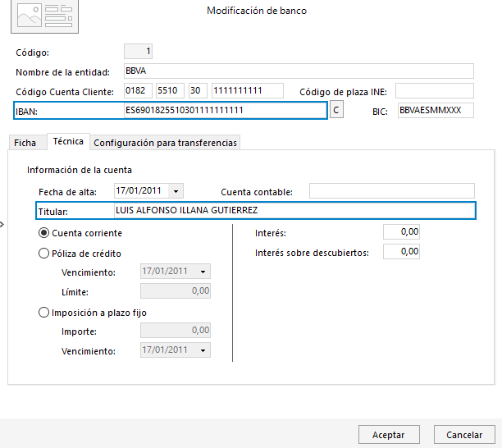Click the BIC field BBVAESMMXXX
Viewport: 502px width, 448px height.
(436, 110)
